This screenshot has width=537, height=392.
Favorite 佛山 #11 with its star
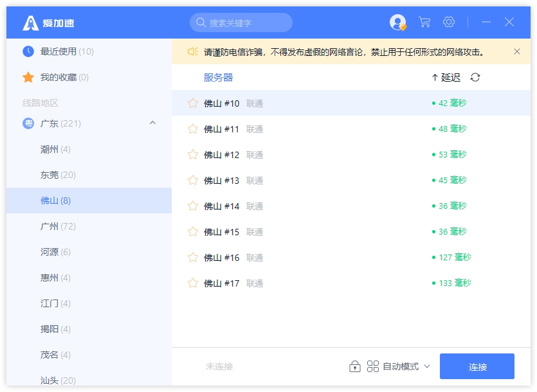click(x=193, y=129)
